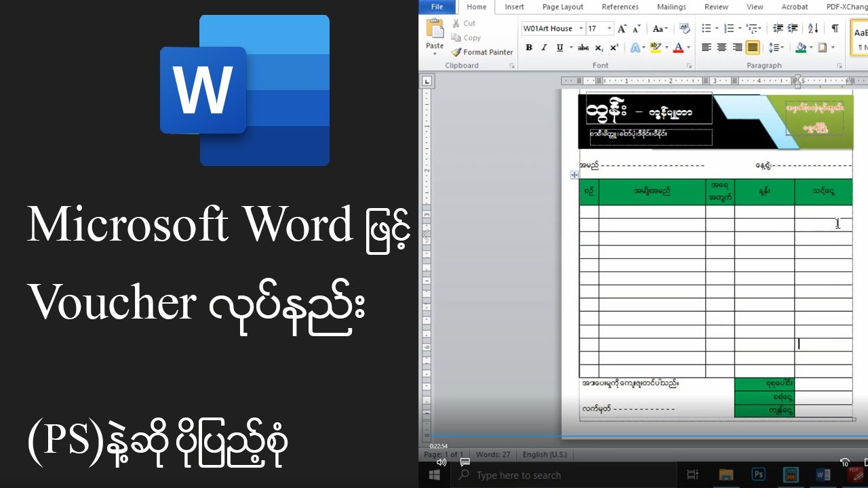Increase paragraph indent

tap(793, 28)
